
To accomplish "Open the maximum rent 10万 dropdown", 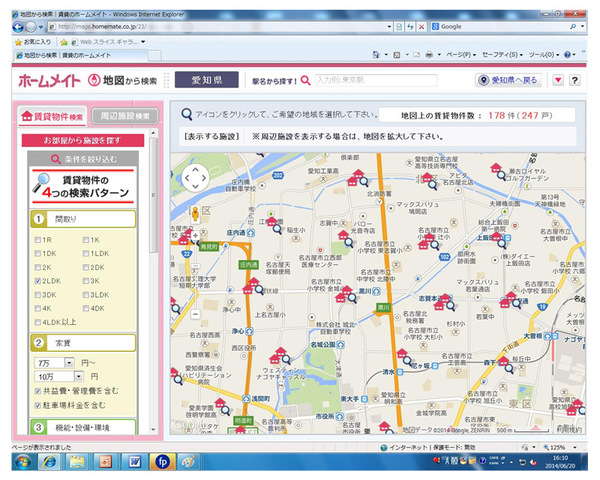I will [x=78, y=377].
